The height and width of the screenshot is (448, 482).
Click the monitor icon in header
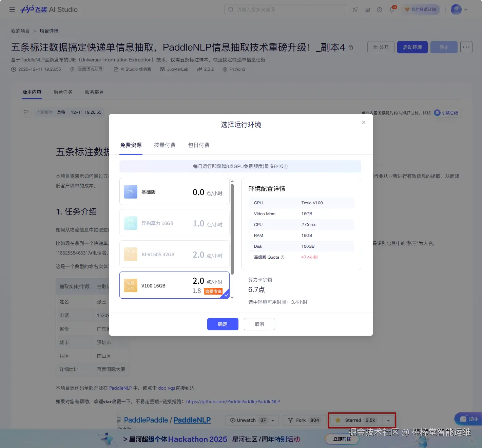(367, 10)
